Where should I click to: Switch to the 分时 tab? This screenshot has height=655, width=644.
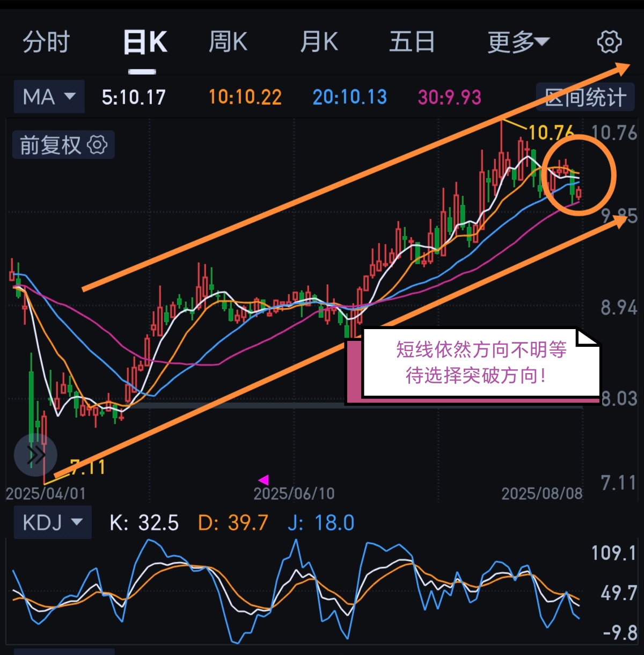[x=46, y=42]
